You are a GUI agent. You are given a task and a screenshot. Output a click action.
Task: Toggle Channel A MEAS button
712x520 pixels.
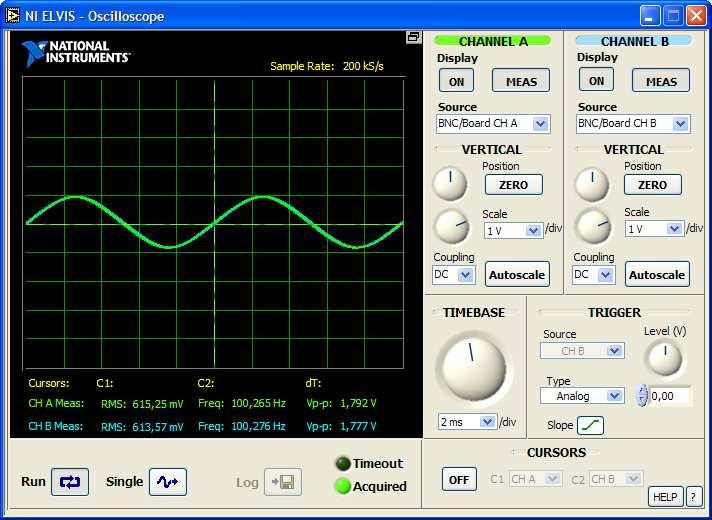tap(521, 81)
